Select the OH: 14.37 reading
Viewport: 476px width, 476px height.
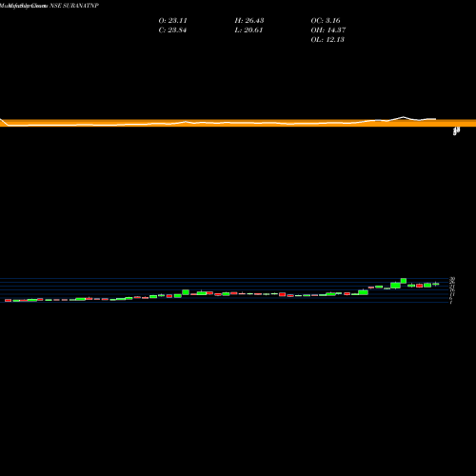[x=328, y=30]
